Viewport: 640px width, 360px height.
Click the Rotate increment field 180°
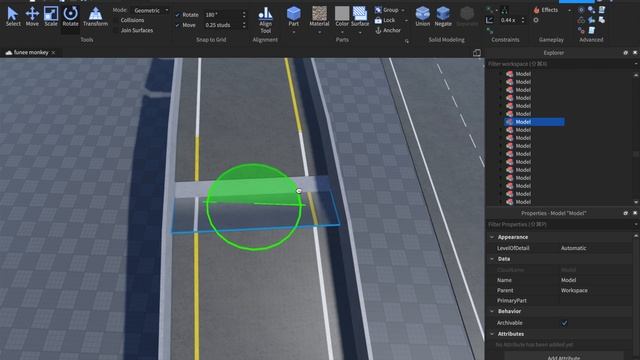[222, 15]
